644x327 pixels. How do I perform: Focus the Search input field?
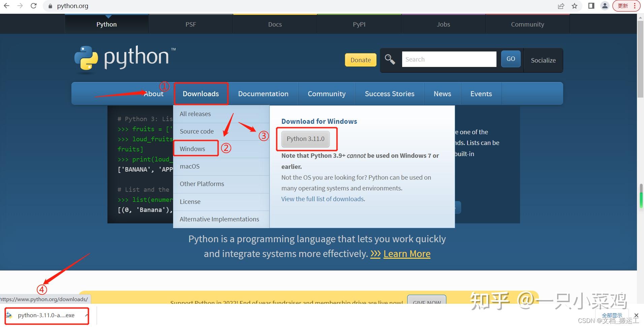(449, 59)
